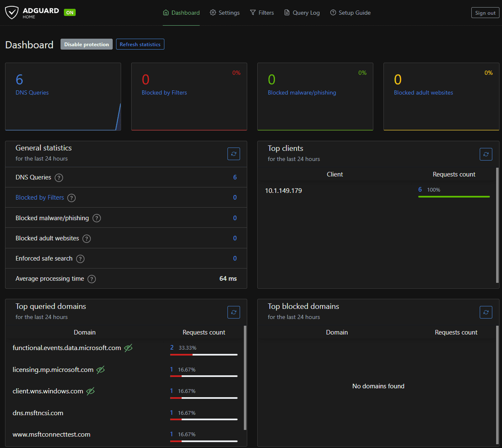Refresh the Top queried domains panel

coord(234,312)
